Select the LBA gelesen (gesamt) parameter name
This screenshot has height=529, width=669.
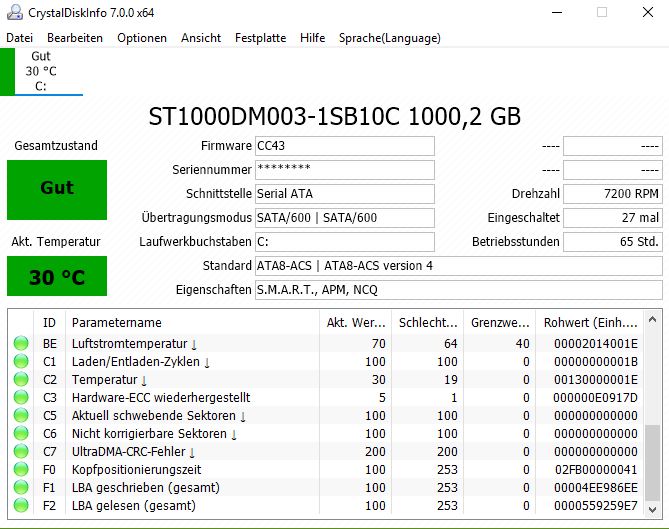(x=134, y=506)
